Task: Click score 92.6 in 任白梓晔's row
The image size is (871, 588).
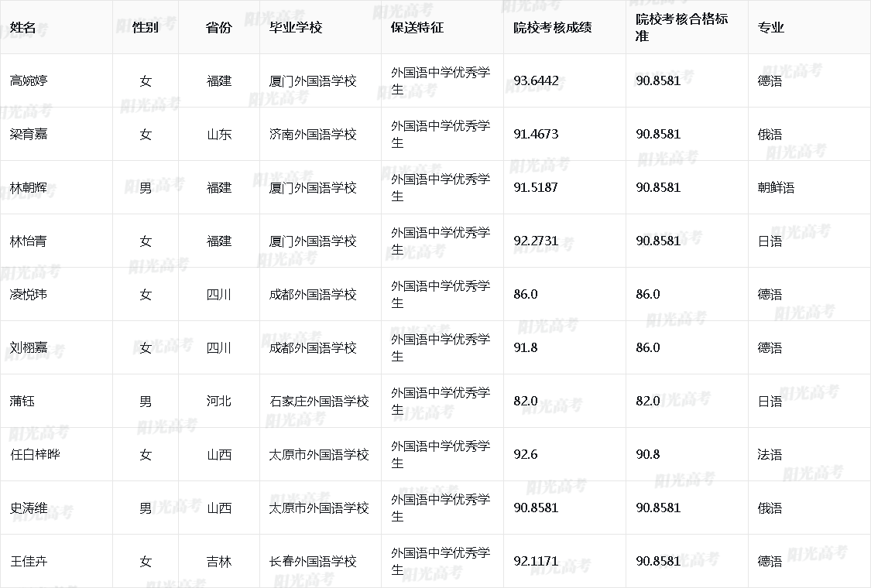Action: [x=526, y=454]
